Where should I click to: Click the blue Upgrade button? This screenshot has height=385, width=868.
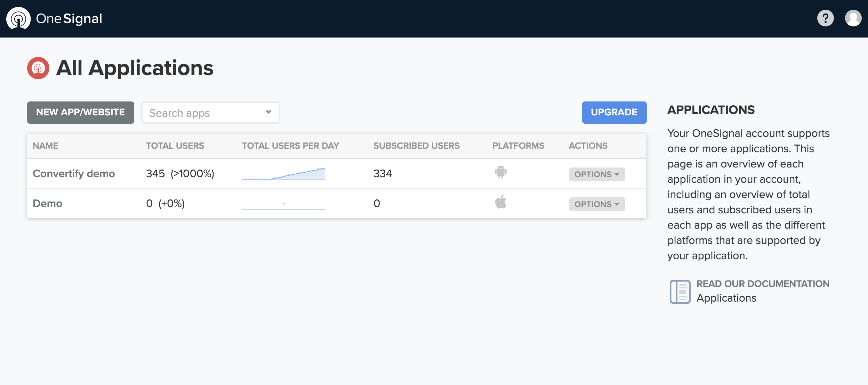pos(614,113)
